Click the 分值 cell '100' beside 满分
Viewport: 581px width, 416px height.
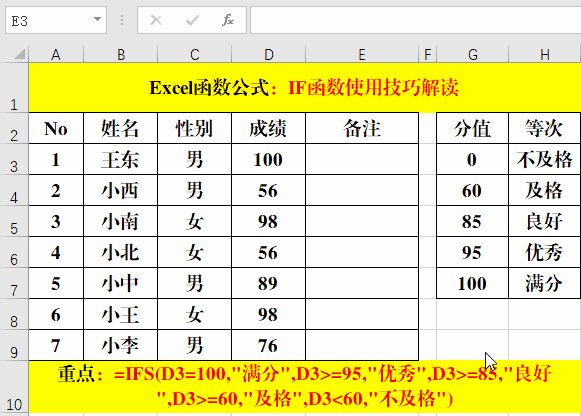pos(473,283)
